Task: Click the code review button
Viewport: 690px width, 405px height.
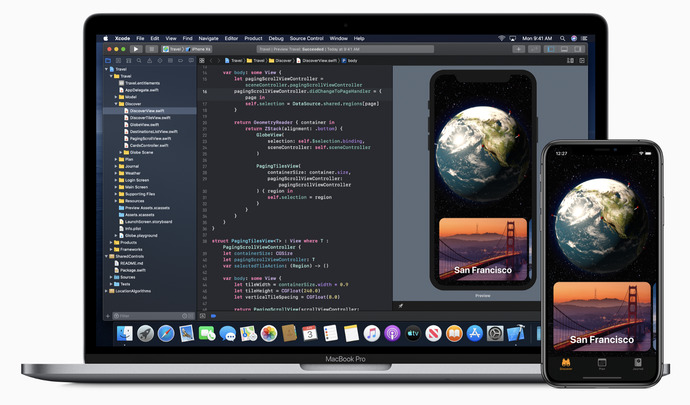Action: pos(535,49)
